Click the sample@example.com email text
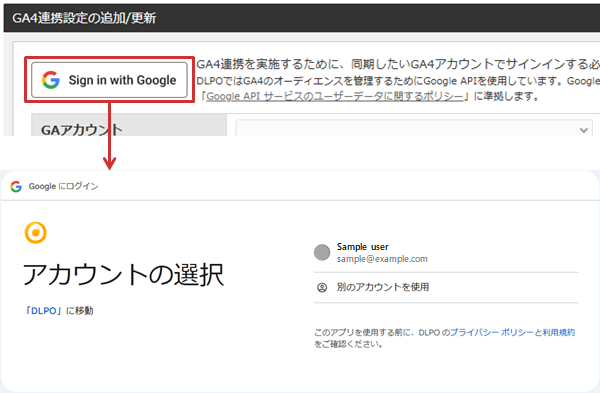600x393 pixels. pos(382,259)
